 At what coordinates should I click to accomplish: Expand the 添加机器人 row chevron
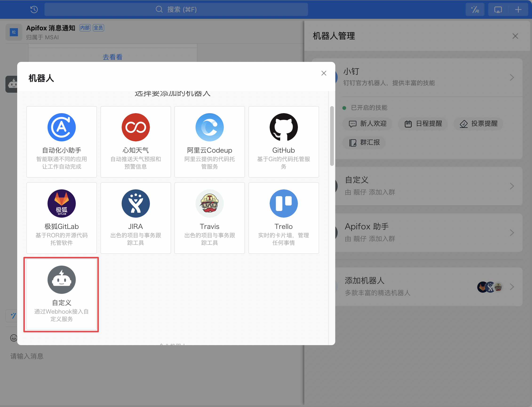click(x=512, y=287)
